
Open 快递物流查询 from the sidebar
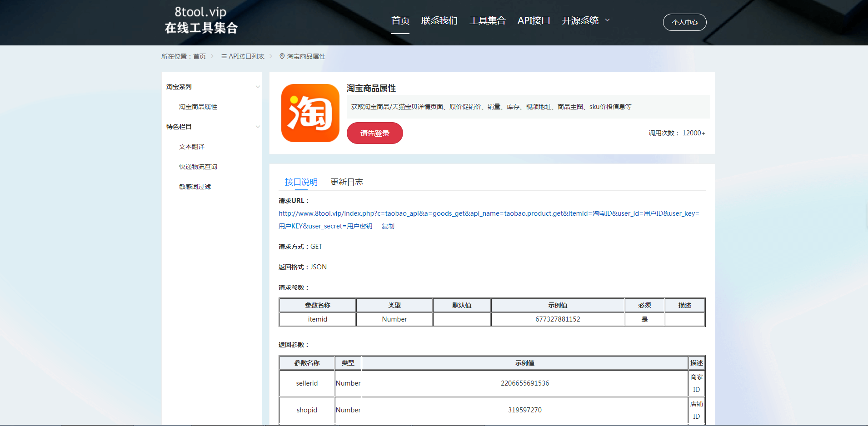click(x=198, y=167)
